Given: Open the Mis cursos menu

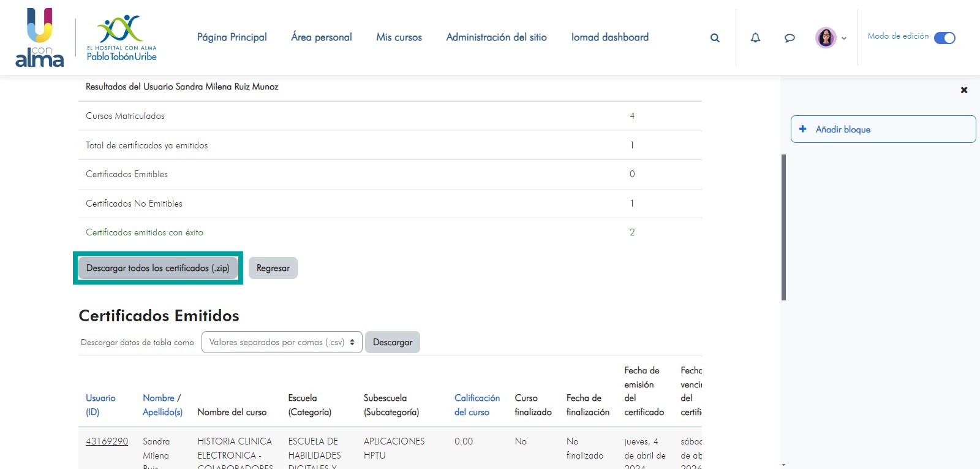Looking at the screenshot, I should point(399,37).
